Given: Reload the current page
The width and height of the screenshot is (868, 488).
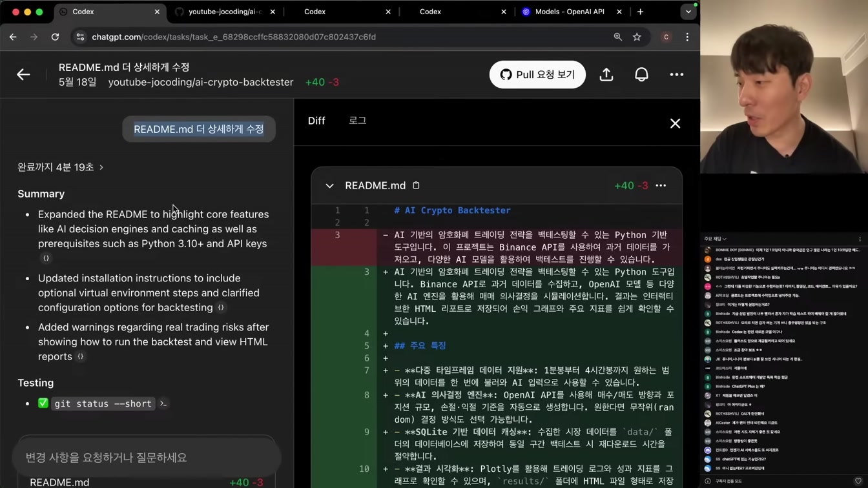Looking at the screenshot, I should point(55,37).
